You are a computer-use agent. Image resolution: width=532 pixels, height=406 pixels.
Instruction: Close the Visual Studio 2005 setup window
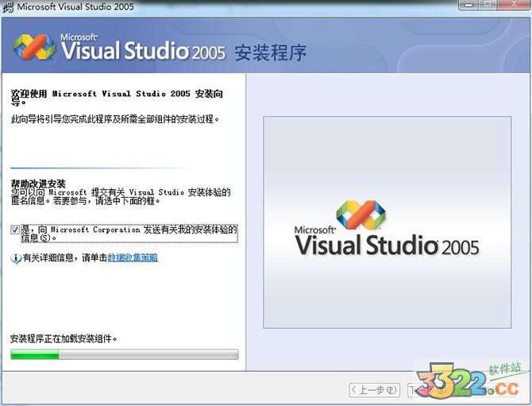click(x=515, y=5)
